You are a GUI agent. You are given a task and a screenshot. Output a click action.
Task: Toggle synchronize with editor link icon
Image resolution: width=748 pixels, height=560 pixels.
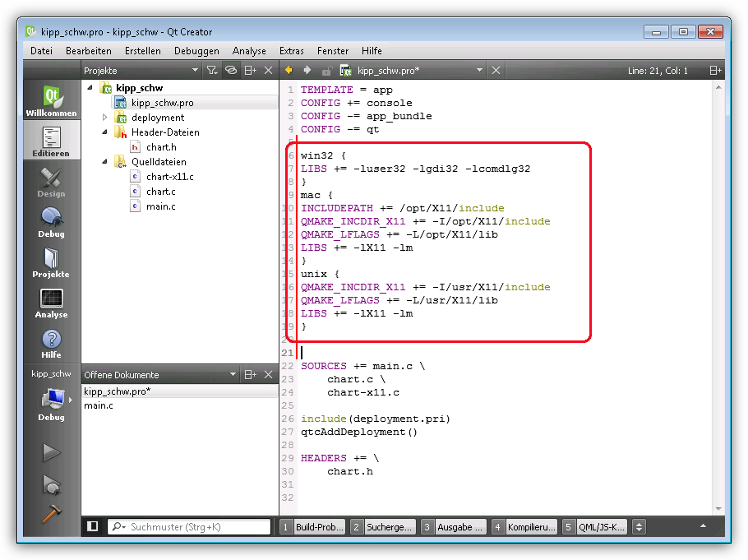click(231, 71)
